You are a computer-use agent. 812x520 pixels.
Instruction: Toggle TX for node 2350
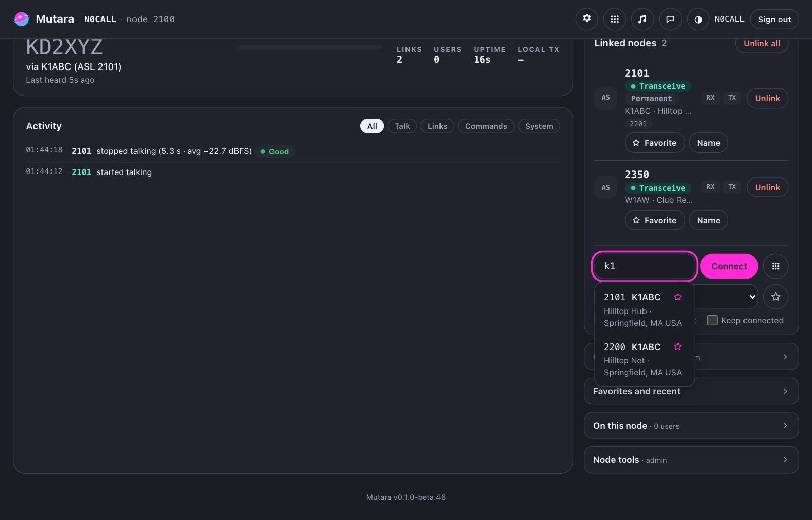pos(732,187)
